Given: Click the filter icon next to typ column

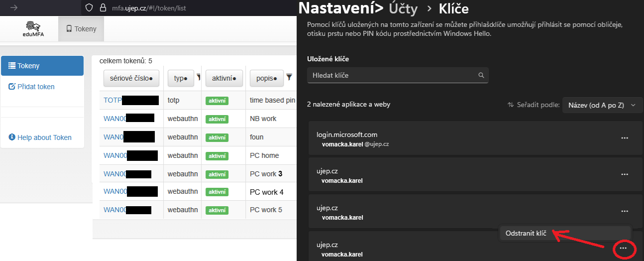Looking at the screenshot, I should (199, 77).
